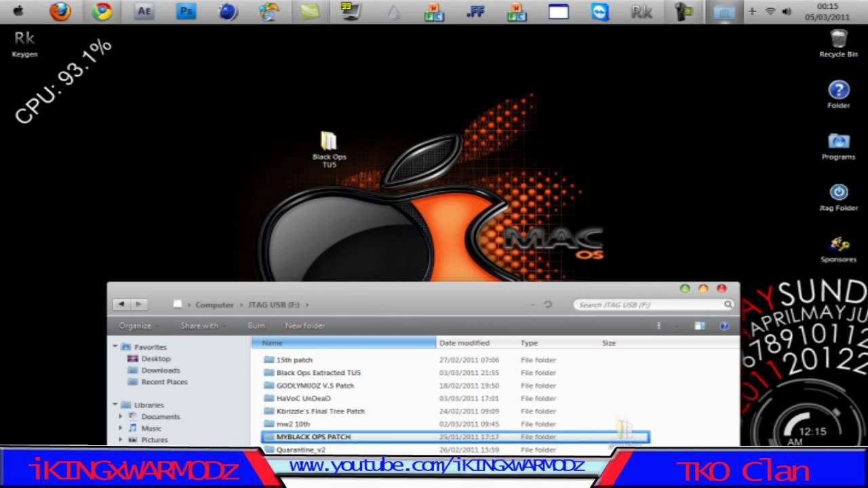This screenshot has height=488, width=868.
Task: Sort by the Type column header
Action: pos(559,343)
